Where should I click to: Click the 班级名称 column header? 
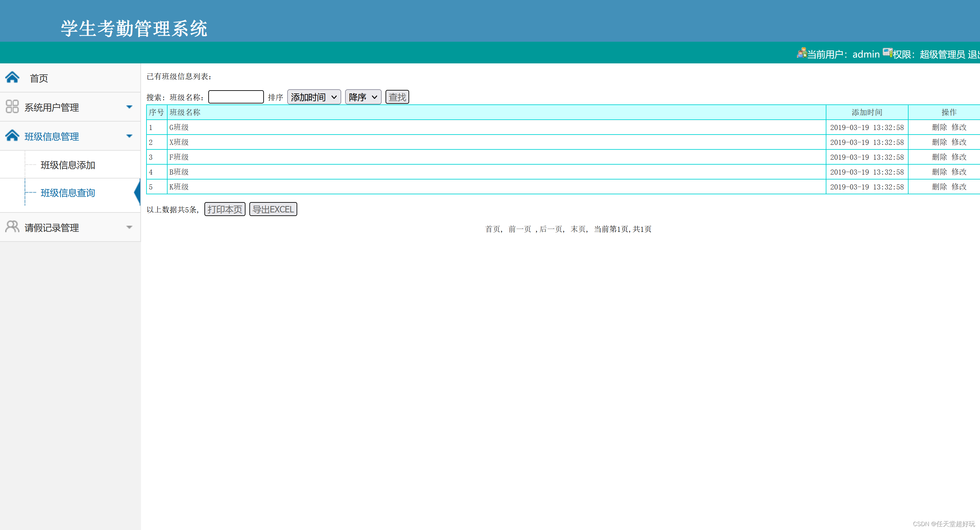coord(496,112)
